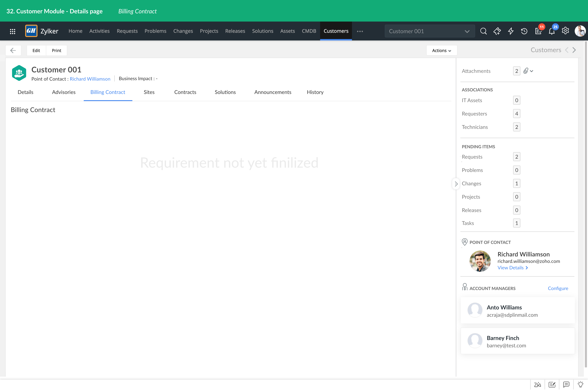Open the settings gear icon
The height and width of the screenshot is (390, 588).
[x=565, y=31]
